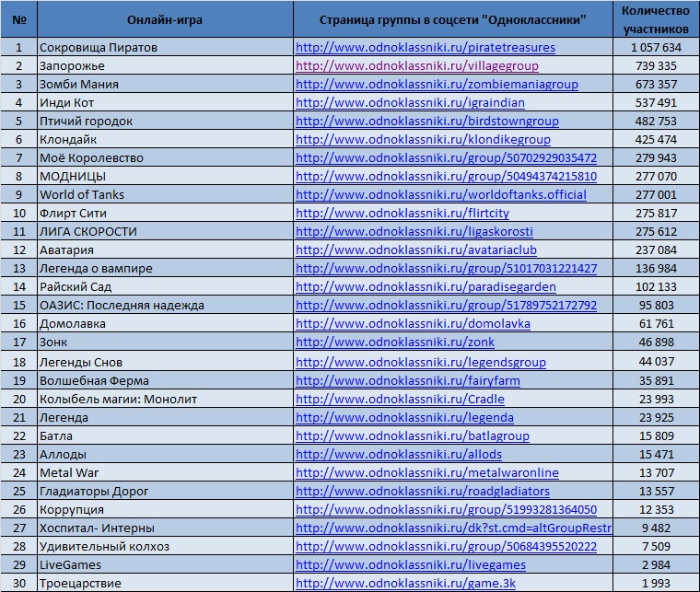700x592 pixels.
Task: Click the participant count '1 057 634'
Action: pos(656,47)
